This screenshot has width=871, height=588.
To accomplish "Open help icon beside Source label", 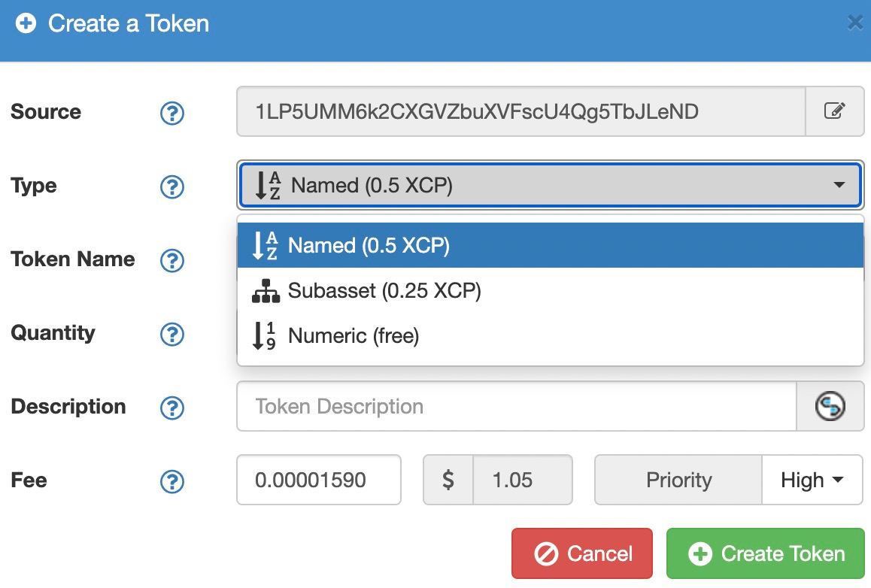I will click(x=172, y=113).
